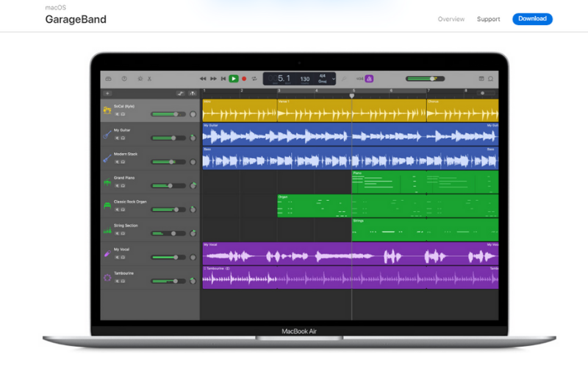This screenshot has height=368, width=588.
Task: Select Tambourine track icon
Action: point(107,277)
